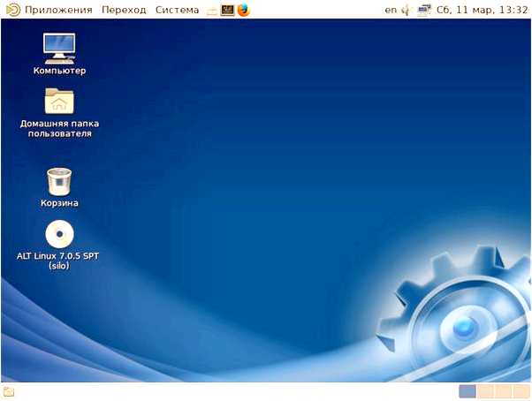Launch the file manager from the top panel
The image size is (532, 401).
point(212,11)
